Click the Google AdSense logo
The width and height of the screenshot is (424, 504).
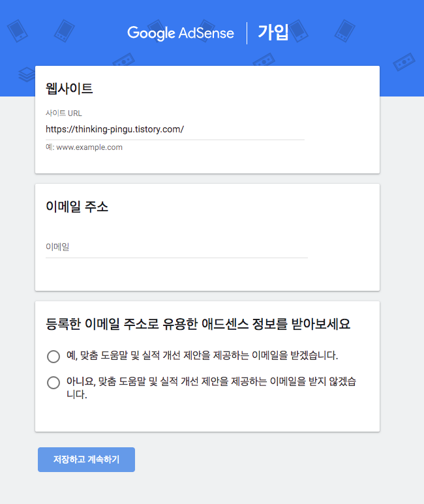click(181, 33)
